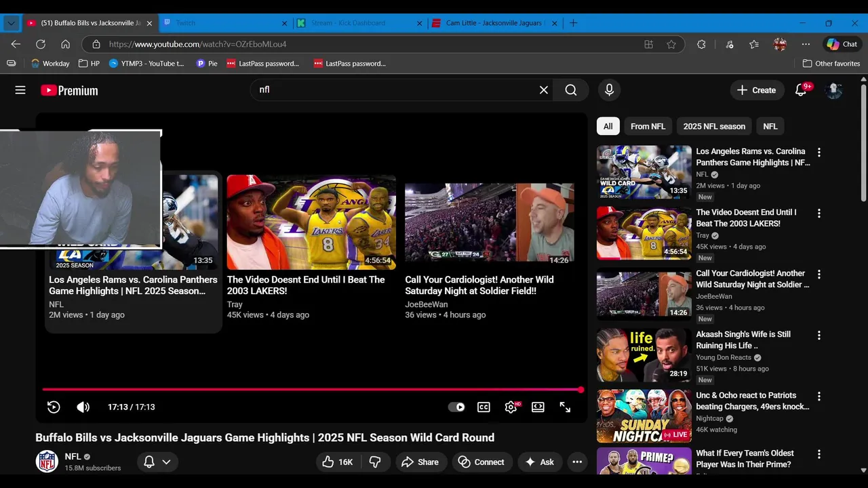Open Akaash Singh's Wife sidebar thumbnail
The image size is (868, 488).
pyautogui.click(x=644, y=355)
